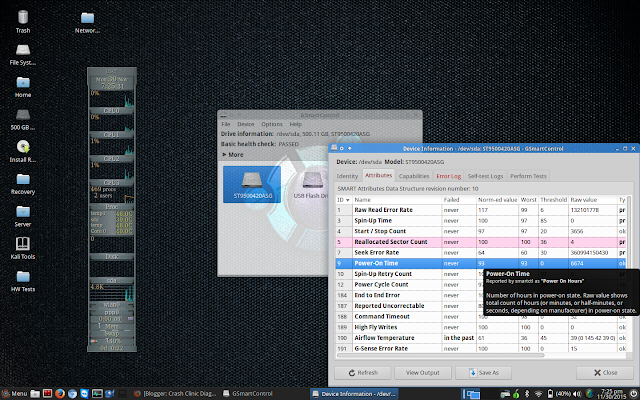This screenshot has height=400, width=640.
Task: Select the Raw Read Error Rate row
Action: click(x=481, y=210)
